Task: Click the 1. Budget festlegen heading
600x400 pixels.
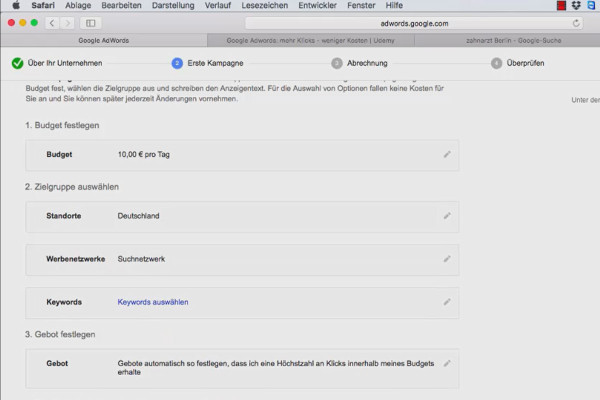Action: click(x=62, y=125)
